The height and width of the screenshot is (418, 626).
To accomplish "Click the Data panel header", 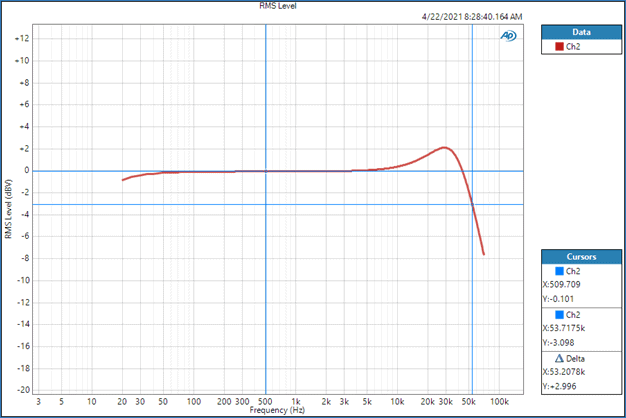I will 580,32.
